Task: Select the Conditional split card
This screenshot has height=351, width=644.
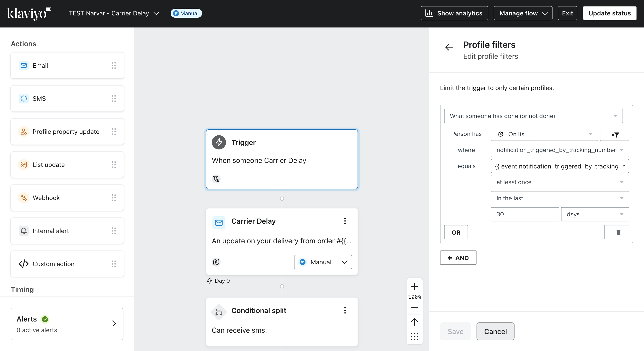Action: coord(282,322)
